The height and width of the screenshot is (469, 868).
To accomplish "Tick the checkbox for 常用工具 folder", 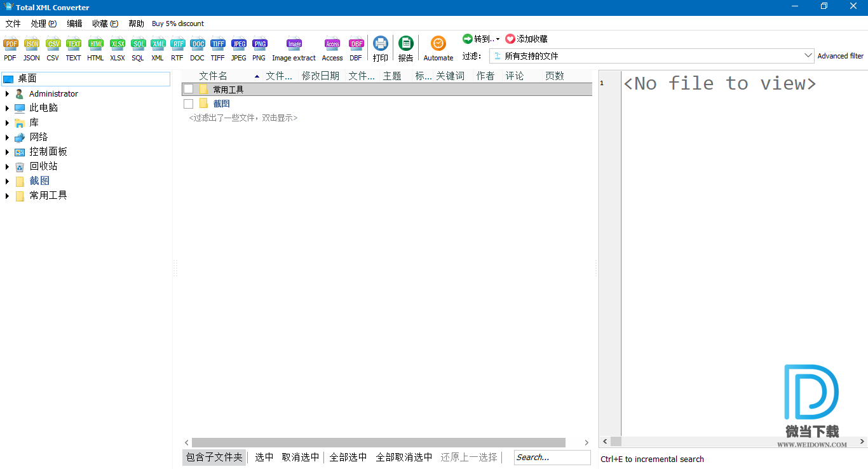I will (x=188, y=89).
